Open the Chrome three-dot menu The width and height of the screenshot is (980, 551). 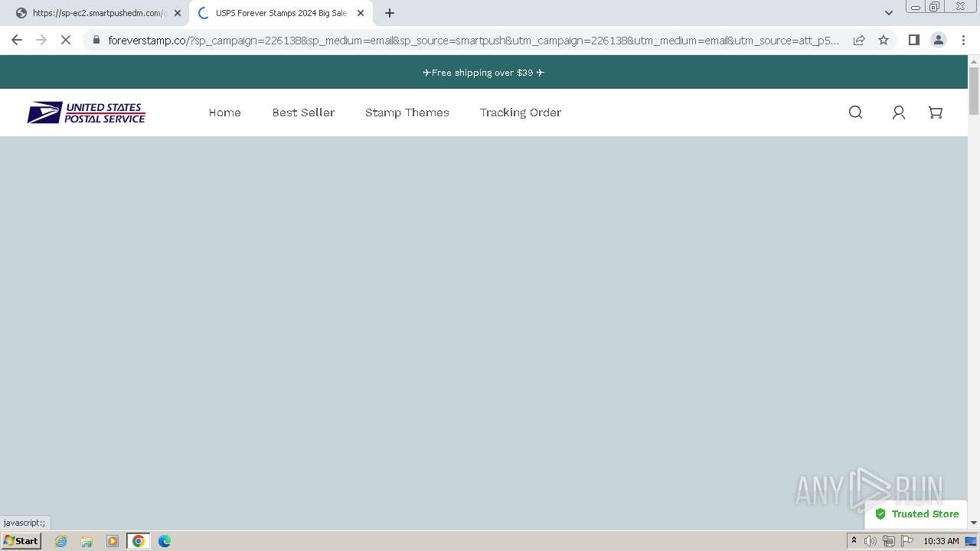pyautogui.click(x=963, y=40)
